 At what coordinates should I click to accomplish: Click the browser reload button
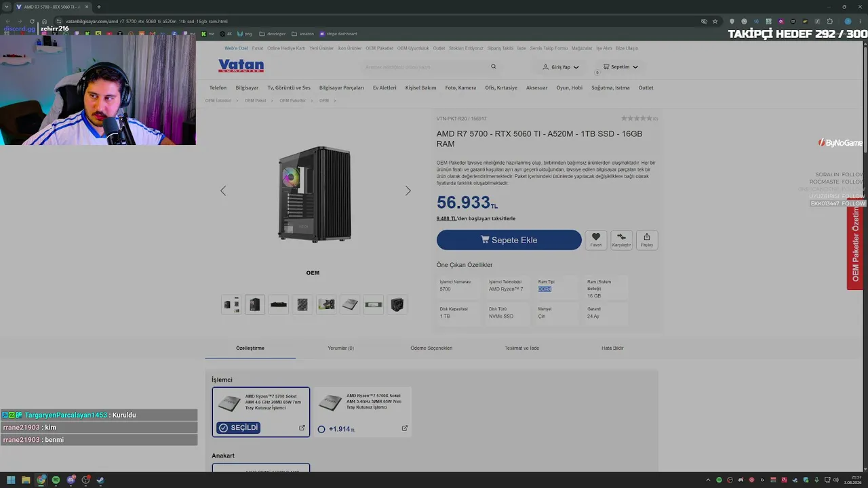pyautogui.click(x=32, y=21)
